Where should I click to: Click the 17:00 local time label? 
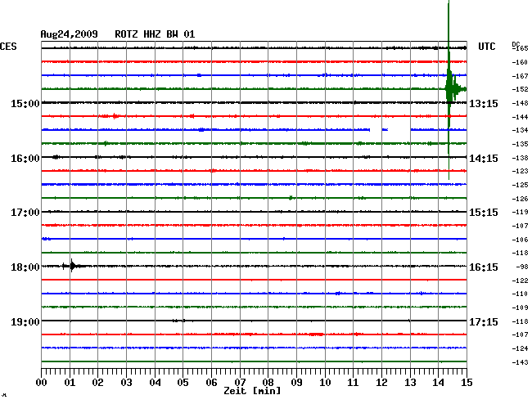(25, 213)
